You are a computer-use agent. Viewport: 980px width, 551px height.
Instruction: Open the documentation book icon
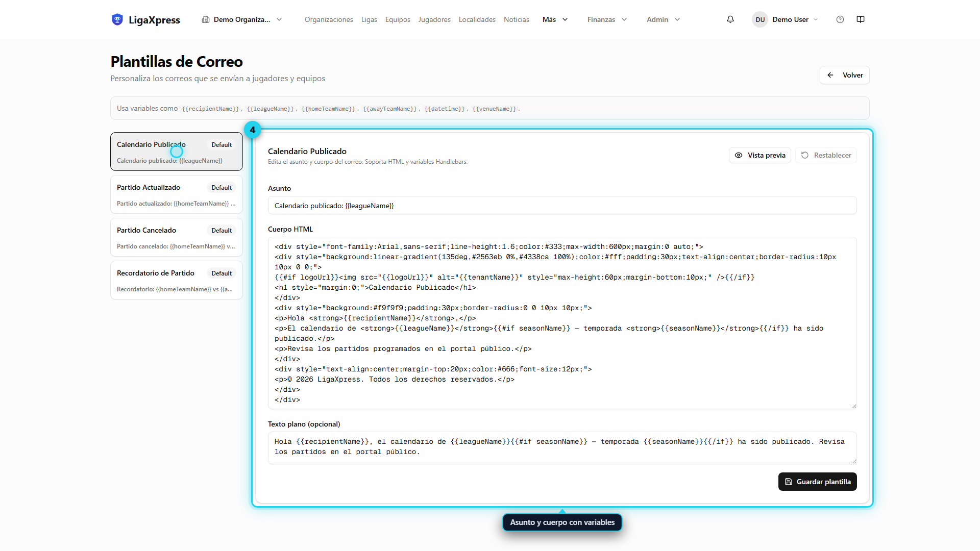861,19
